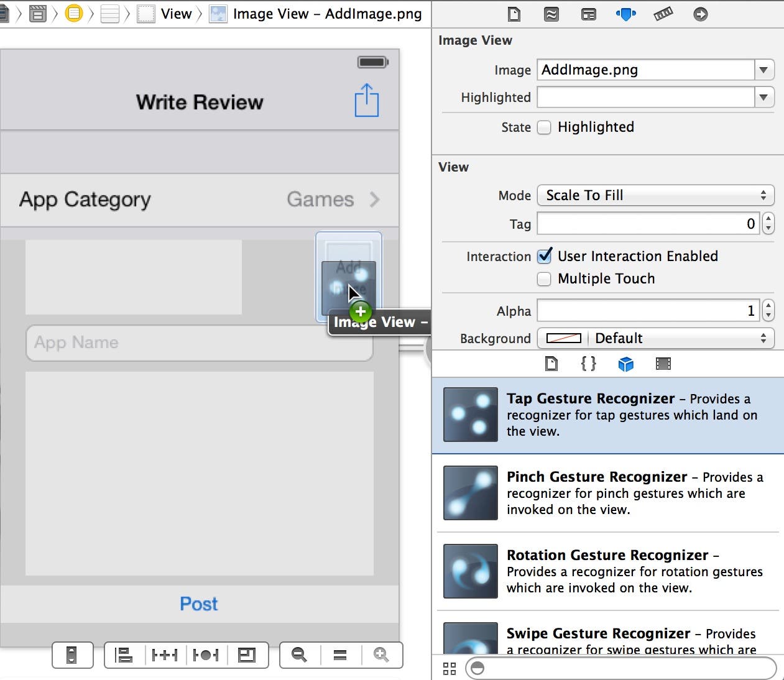The height and width of the screenshot is (680, 784).
Task: Click the Write Review title
Action: click(x=200, y=102)
